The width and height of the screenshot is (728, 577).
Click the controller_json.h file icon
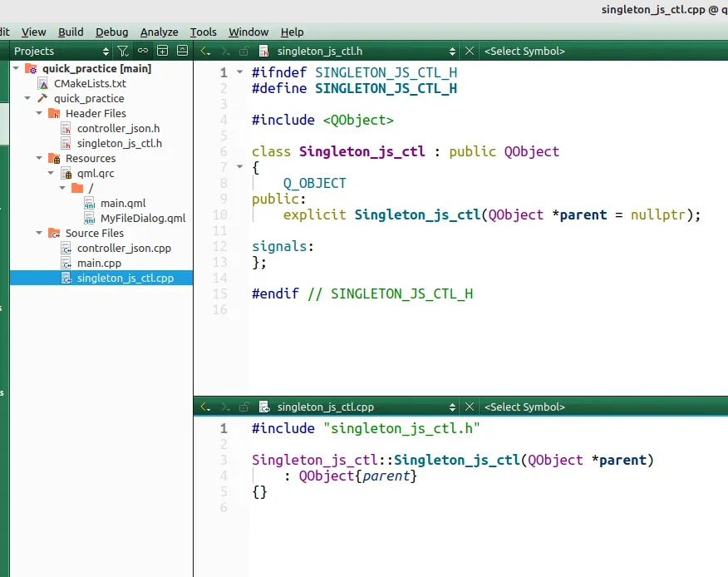tap(66, 129)
